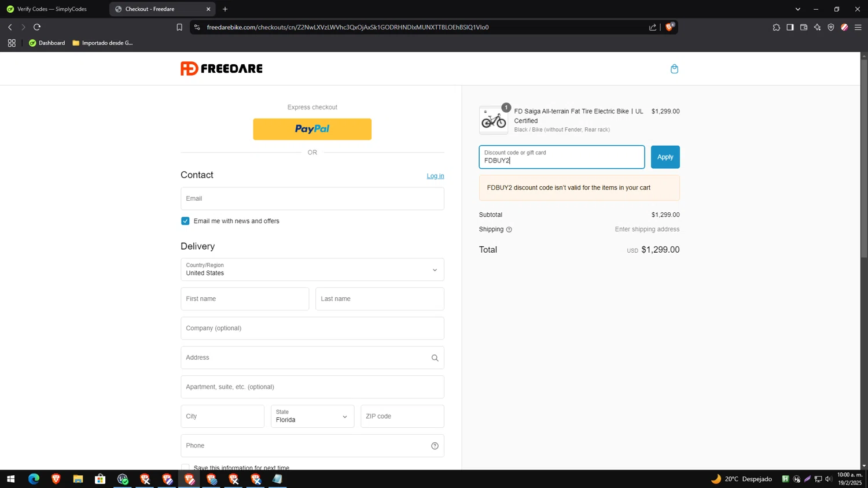The height and width of the screenshot is (488, 868).
Task: Open Importado desde G... bookmarks folder
Action: [103, 43]
